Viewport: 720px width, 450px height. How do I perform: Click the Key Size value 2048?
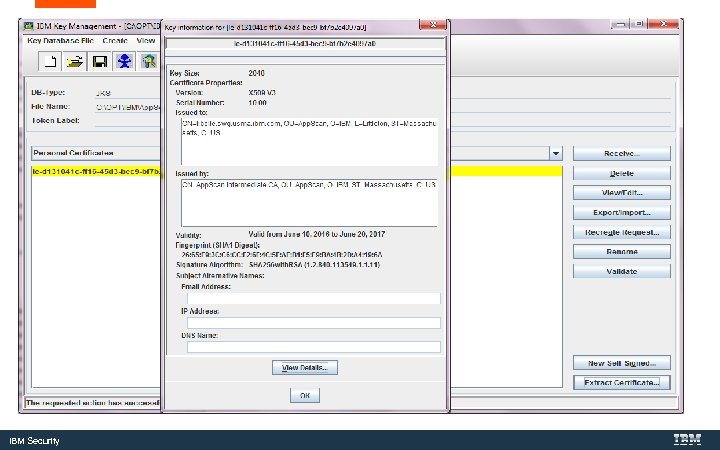coord(257,73)
